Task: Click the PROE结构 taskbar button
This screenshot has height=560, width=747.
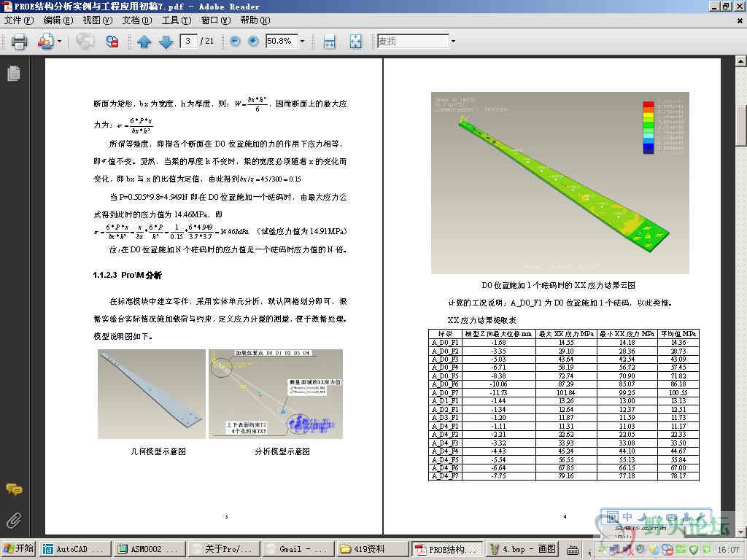Action: [447, 549]
